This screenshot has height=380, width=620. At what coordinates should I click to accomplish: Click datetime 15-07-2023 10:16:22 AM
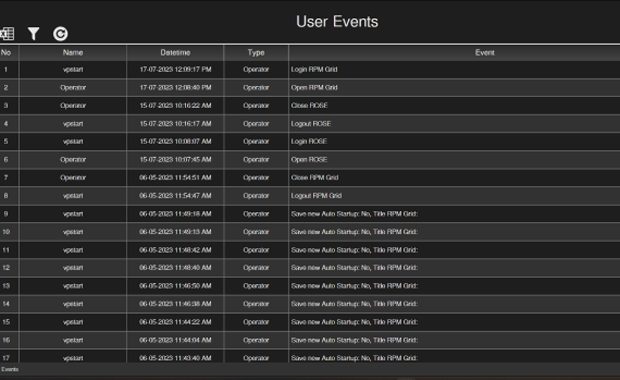point(175,106)
